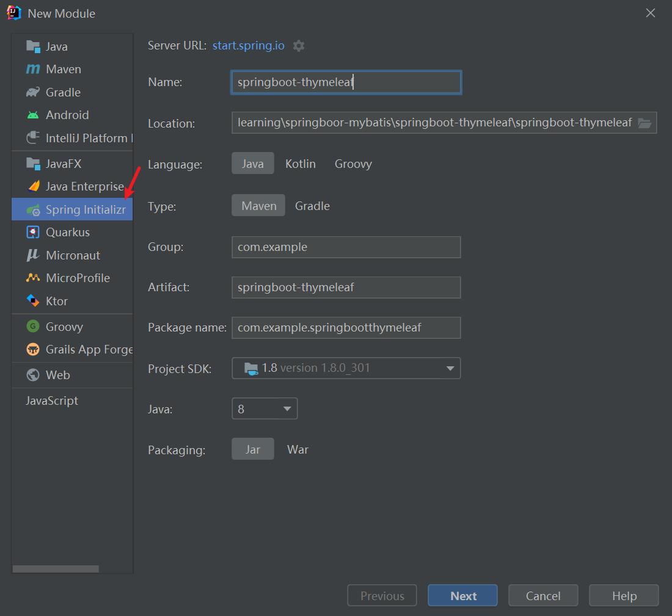
Task: Set build type to Maven
Action: click(258, 206)
